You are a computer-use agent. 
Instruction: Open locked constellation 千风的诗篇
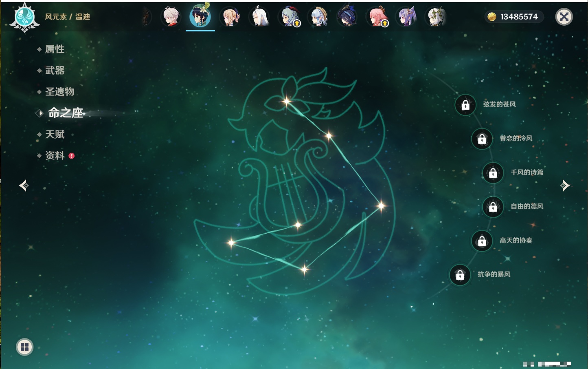point(493,173)
